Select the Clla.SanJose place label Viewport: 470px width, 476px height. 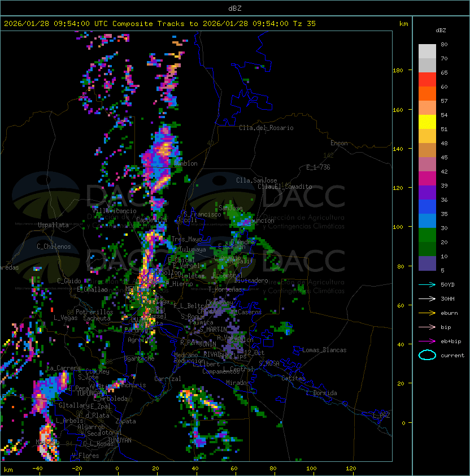click(256, 180)
